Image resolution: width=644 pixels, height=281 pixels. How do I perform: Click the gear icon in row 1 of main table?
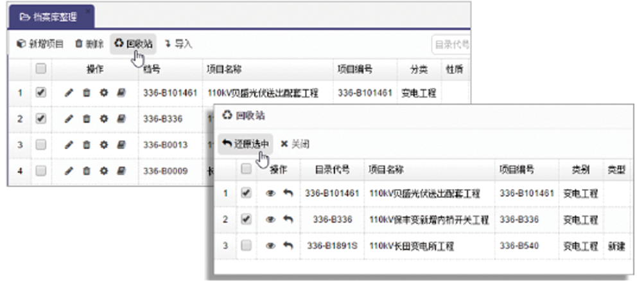(x=103, y=93)
